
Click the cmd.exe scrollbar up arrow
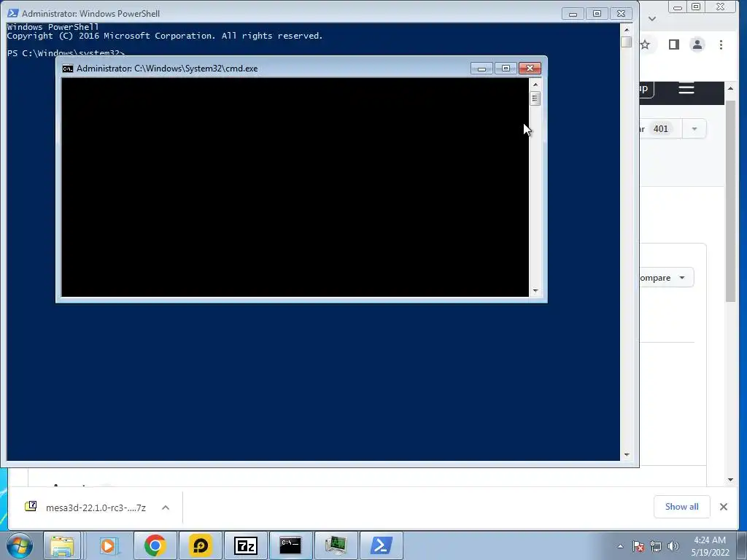535,85
